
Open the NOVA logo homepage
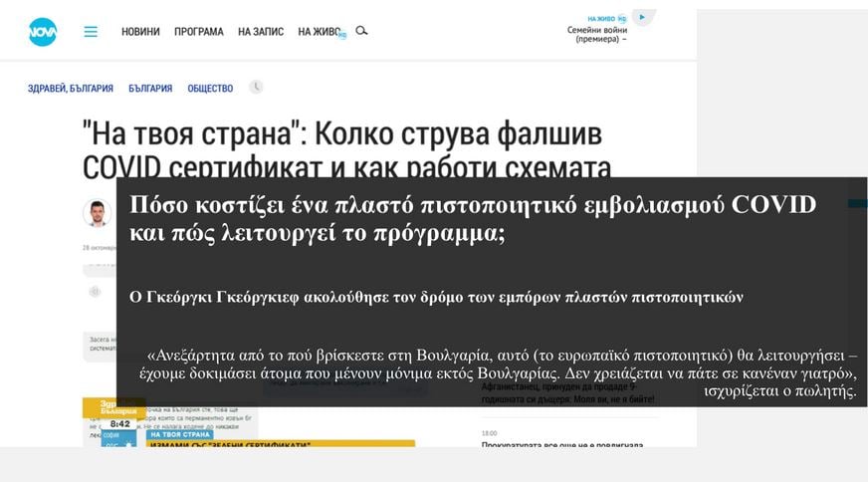click(x=43, y=32)
